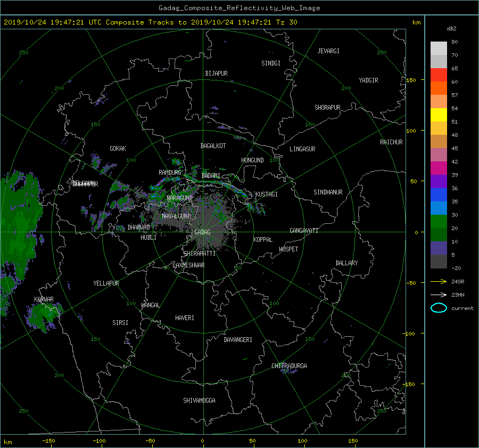This screenshot has width=479, height=448.
Task: Pick the light gray 70-80 dBZ legend swatch
Action: coord(439,48)
